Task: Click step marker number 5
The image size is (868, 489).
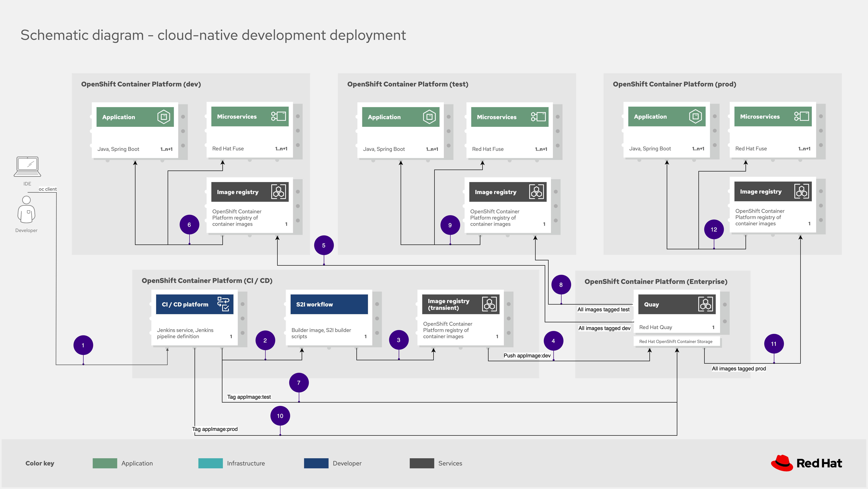Action: tap(324, 245)
